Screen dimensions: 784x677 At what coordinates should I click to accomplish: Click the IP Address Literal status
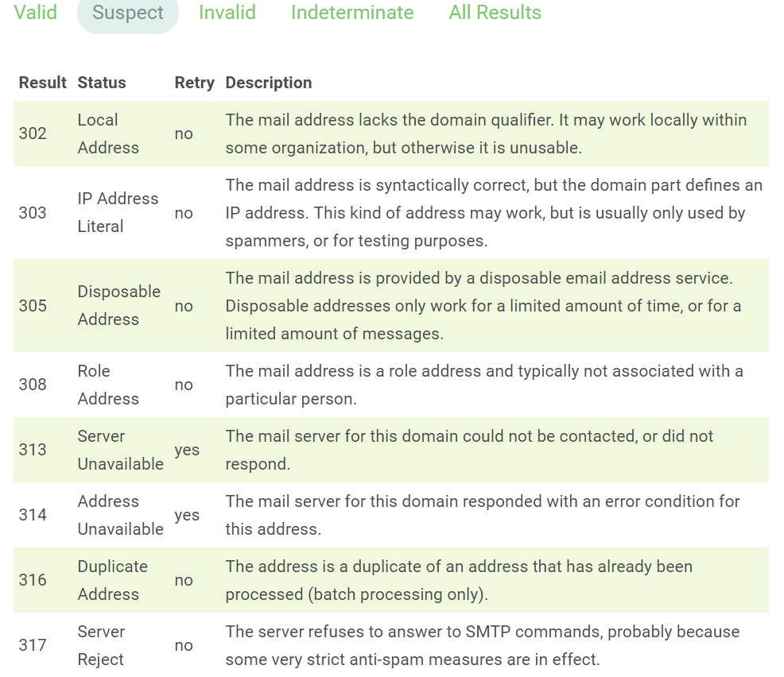tap(118, 212)
